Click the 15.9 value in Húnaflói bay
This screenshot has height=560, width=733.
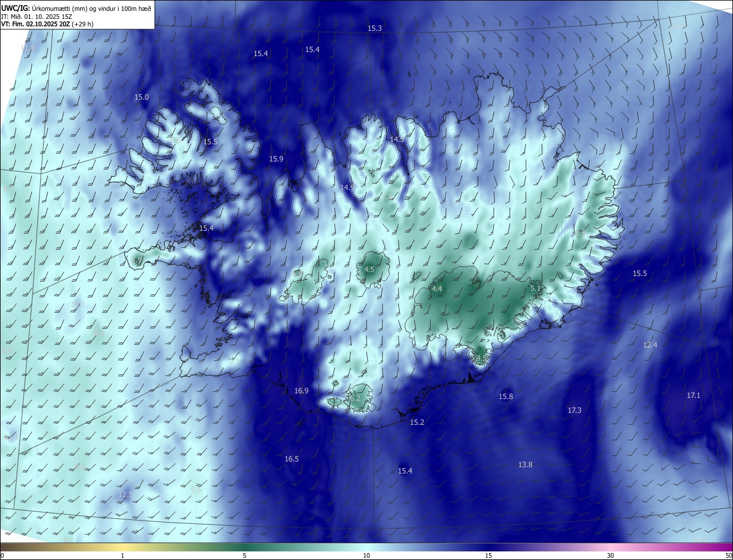coord(276,159)
